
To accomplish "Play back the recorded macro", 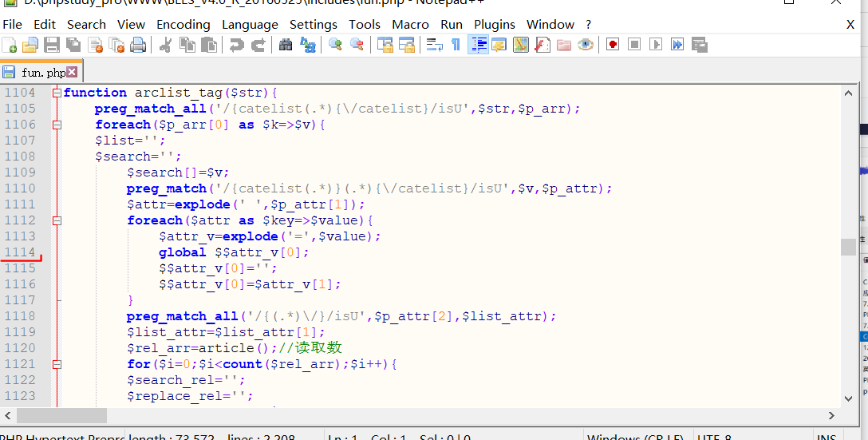I will pyautogui.click(x=656, y=45).
